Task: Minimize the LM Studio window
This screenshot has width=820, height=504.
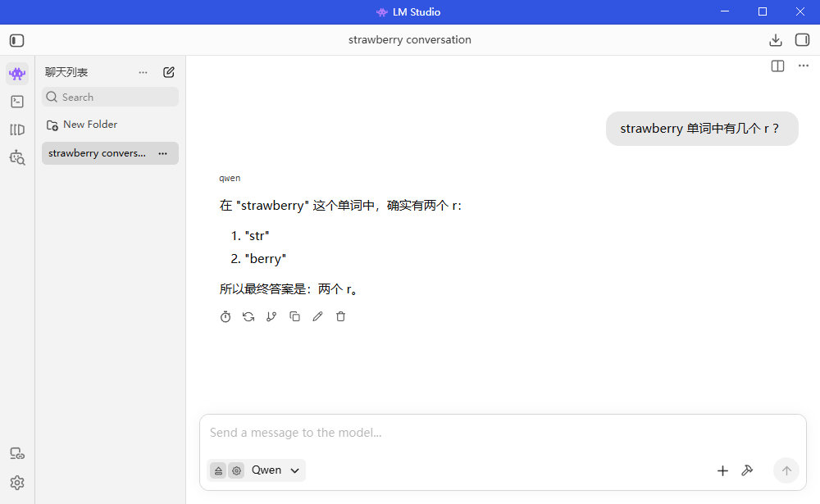Action: click(x=725, y=11)
